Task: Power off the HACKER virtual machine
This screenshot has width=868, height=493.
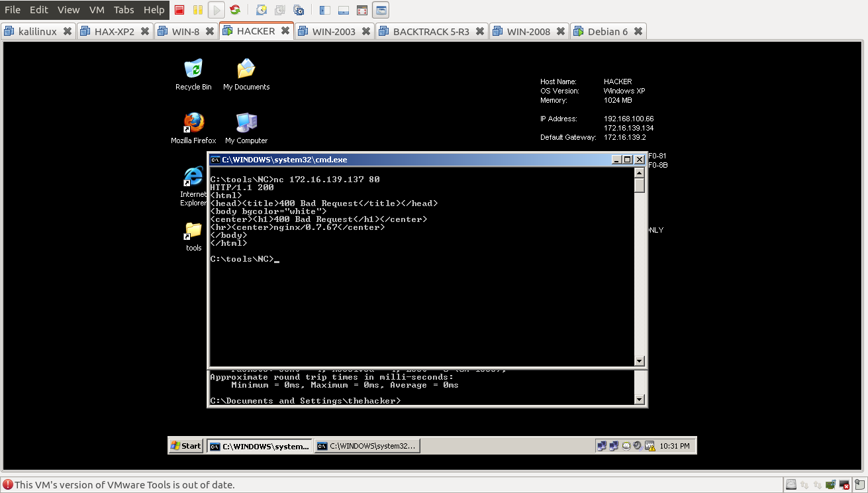Action: 179,9
